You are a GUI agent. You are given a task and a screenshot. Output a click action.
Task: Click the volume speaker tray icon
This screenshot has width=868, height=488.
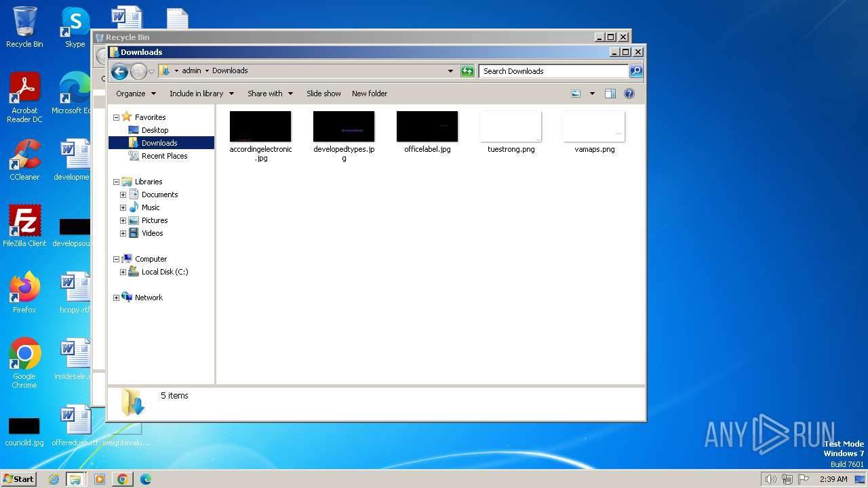click(x=770, y=479)
